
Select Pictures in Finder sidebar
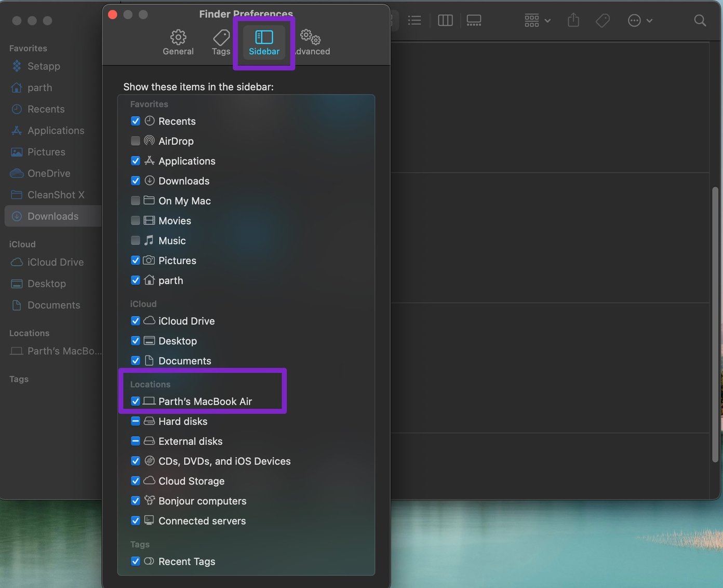[52, 152]
